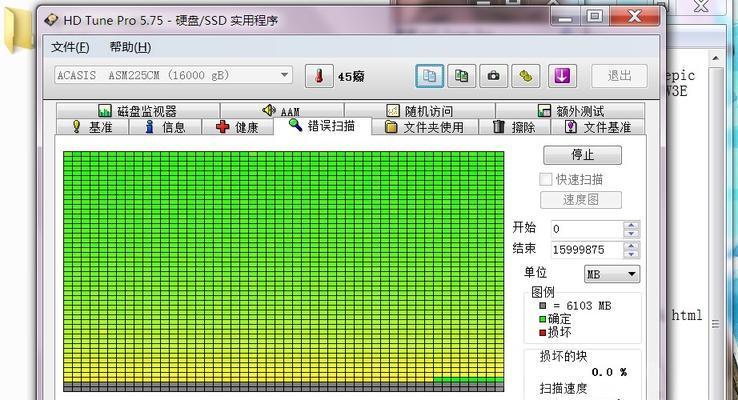
Task: Open the MB unit dropdown
Action: [612, 274]
